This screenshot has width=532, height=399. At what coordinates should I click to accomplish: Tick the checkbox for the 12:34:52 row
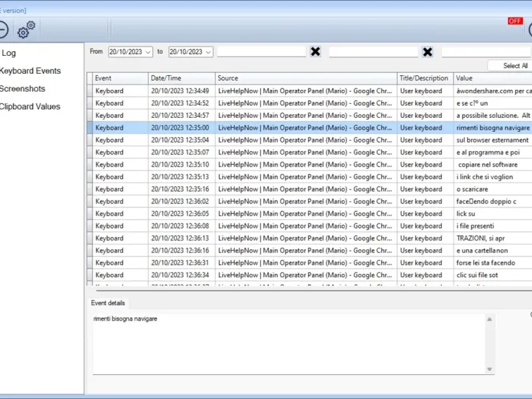(x=90, y=103)
